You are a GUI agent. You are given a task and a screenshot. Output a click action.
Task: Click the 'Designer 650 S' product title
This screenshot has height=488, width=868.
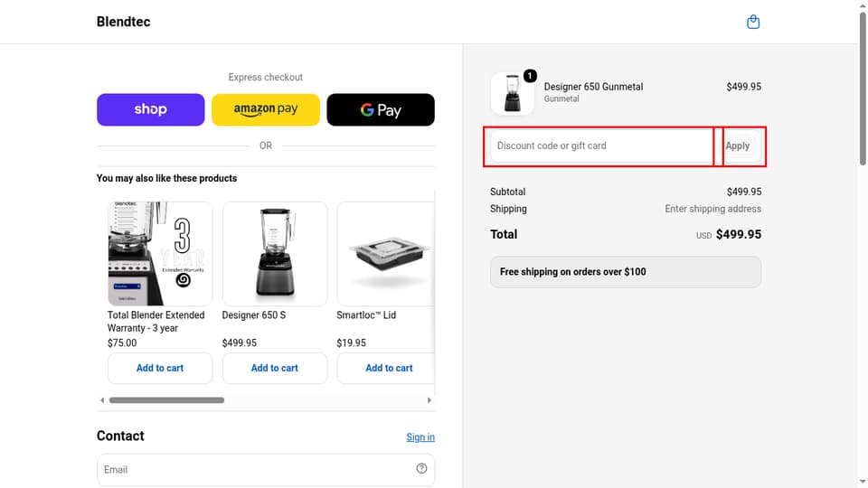tap(254, 315)
